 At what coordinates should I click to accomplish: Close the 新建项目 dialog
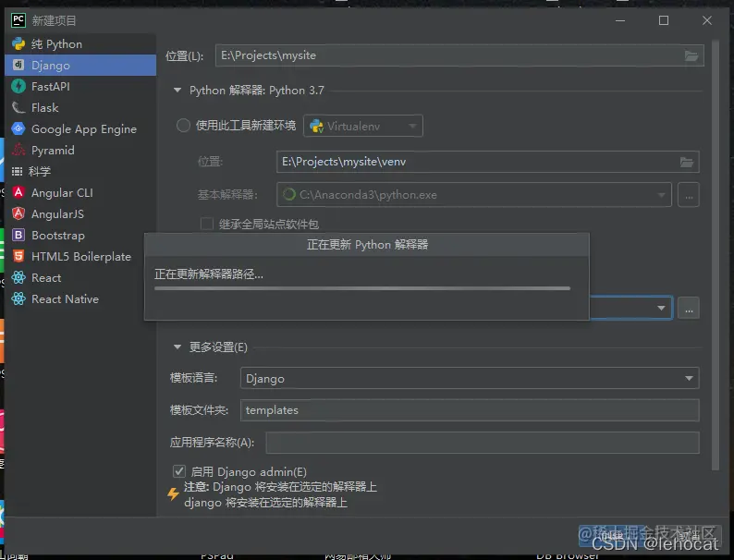point(707,20)
